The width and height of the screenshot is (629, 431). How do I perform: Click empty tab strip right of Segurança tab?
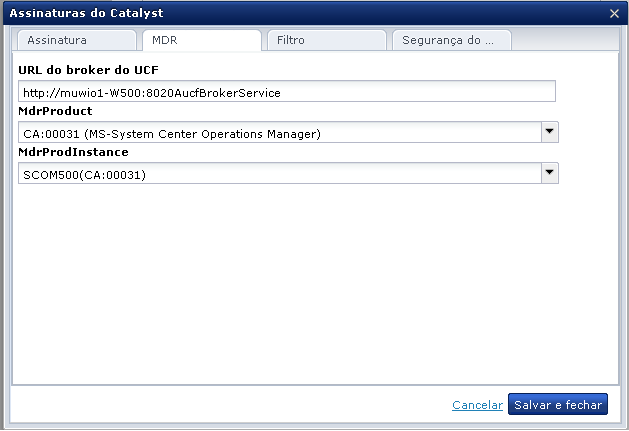tap(565, 41)
